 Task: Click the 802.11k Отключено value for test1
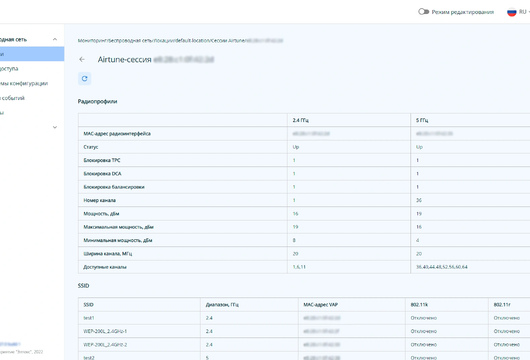(x=424, y=318)
